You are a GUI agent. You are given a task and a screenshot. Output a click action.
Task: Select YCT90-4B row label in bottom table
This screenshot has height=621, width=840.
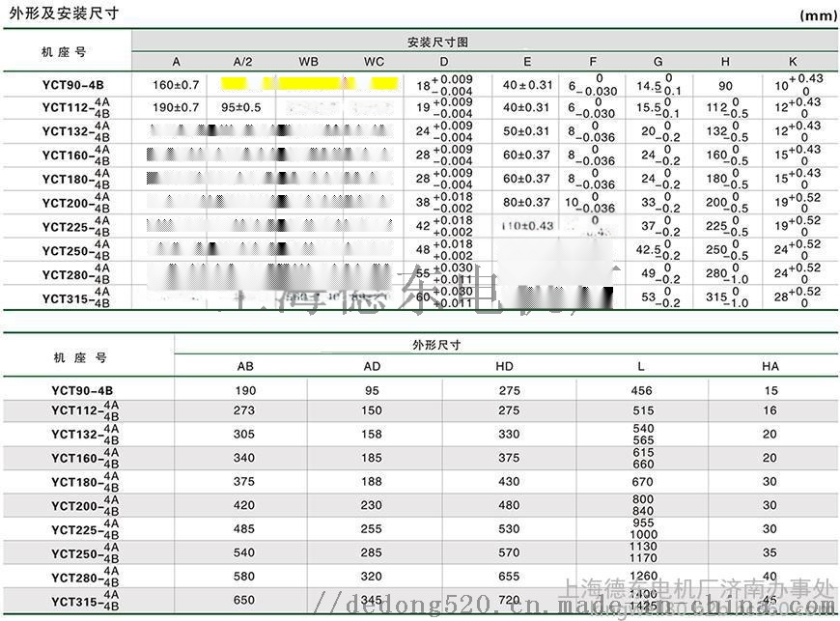(x=82, y=390)
